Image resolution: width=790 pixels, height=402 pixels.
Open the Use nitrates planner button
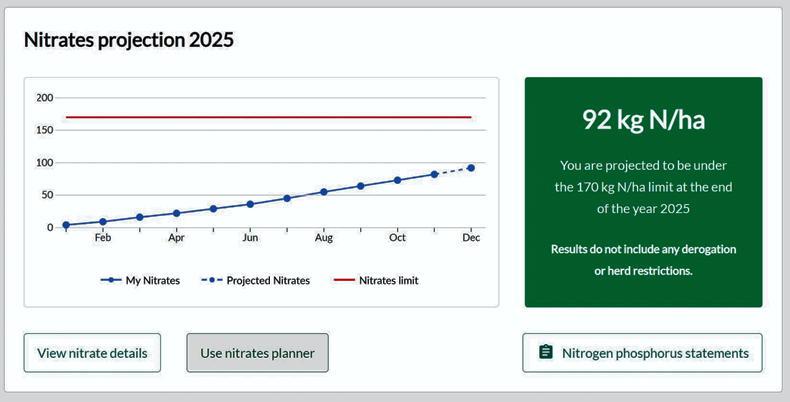coord(257,353)
